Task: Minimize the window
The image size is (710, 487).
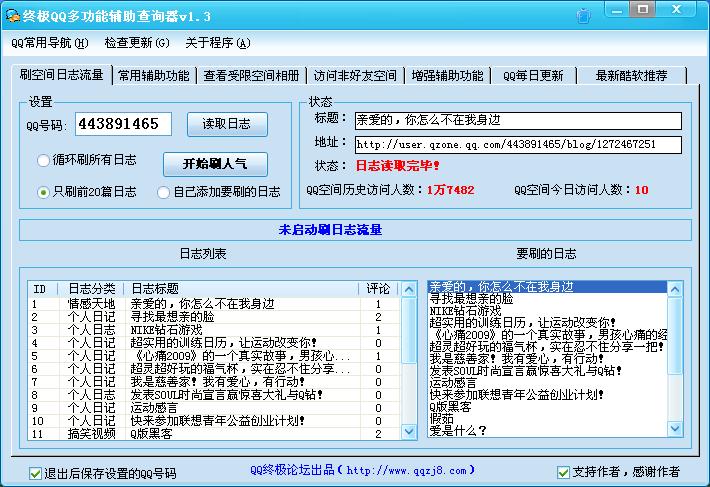Action: coord(616,10)
